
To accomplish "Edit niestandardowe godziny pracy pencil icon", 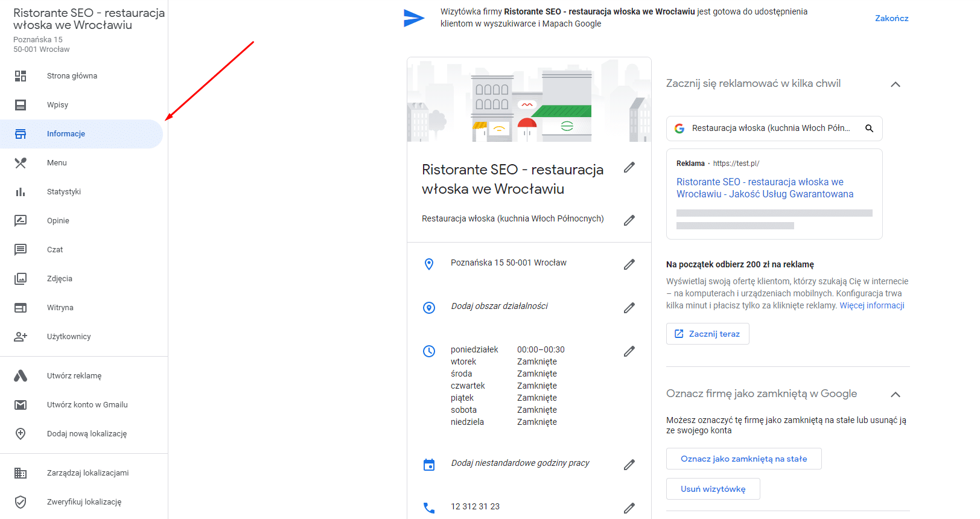I will point(629,465).
